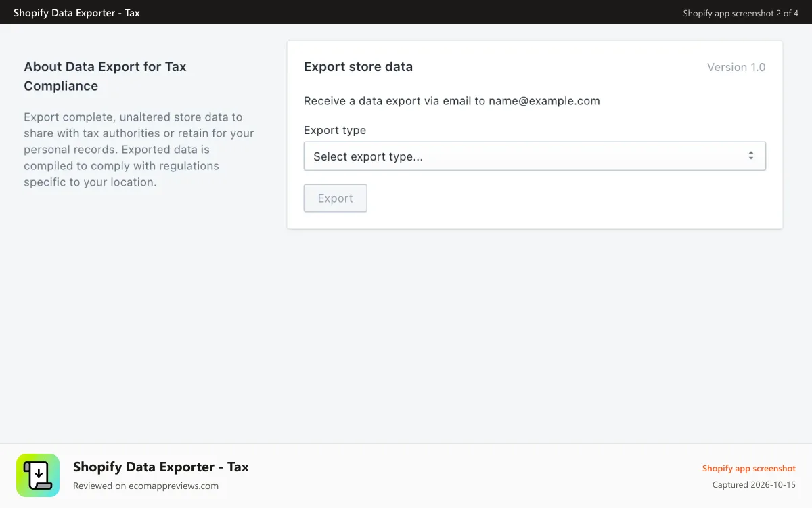This screenshot has width=812, height=508.
Task: Click the Captured 2026-10-15 date text
Action: (754, 485)
